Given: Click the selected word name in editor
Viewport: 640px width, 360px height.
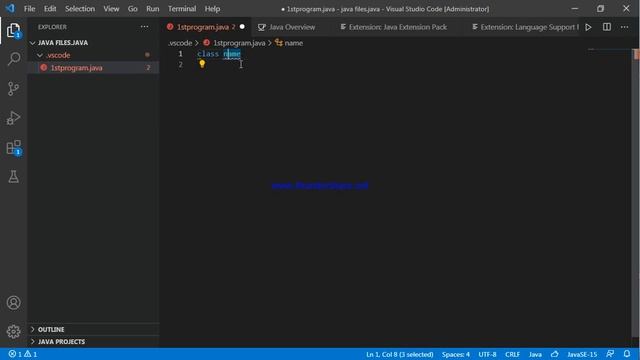Looking at the screenshot, I should [x=232, y=53].
